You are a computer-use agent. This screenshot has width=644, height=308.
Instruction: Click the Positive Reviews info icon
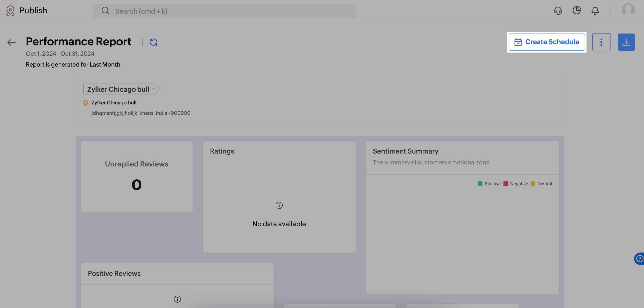coord(177,299)
